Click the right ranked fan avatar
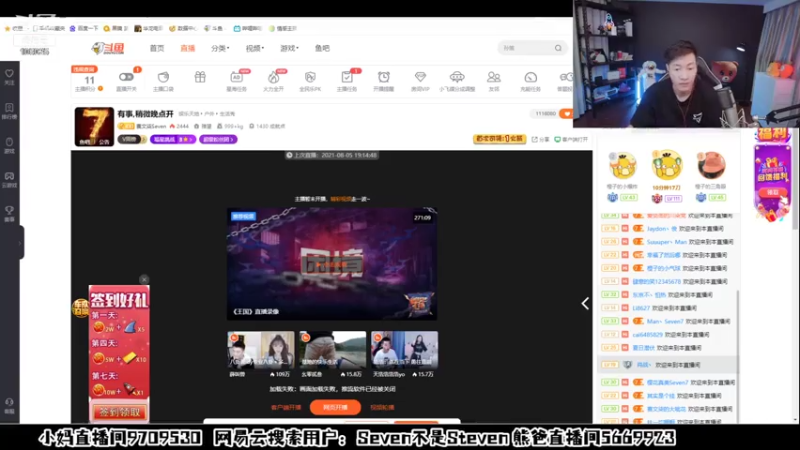This screenshot has height=450, width=800. [710, 165]
